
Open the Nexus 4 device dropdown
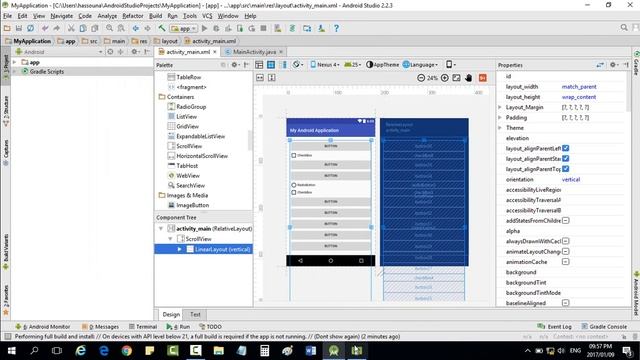pyautogui.click(x=325, y=65)
